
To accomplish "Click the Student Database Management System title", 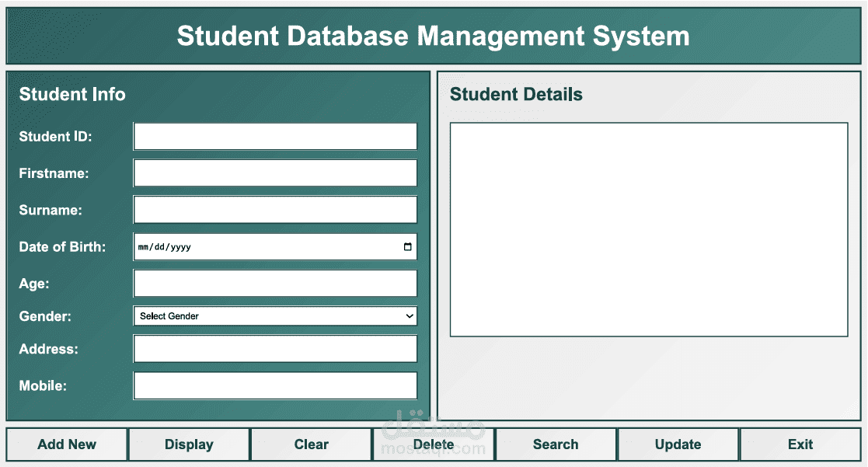I will 434,36.
